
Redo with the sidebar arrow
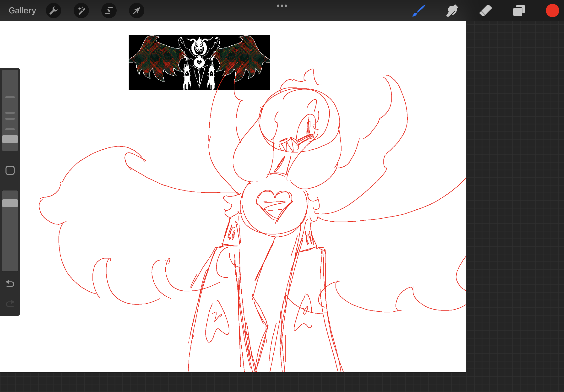point(10,304)
